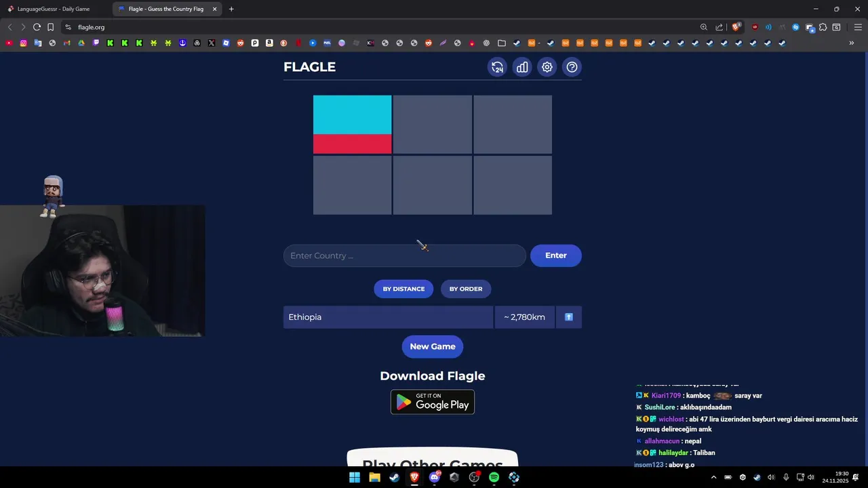
Task: Click the ~ 2,780km distance value
Action: pyautogui.click(x=524, y=317)
